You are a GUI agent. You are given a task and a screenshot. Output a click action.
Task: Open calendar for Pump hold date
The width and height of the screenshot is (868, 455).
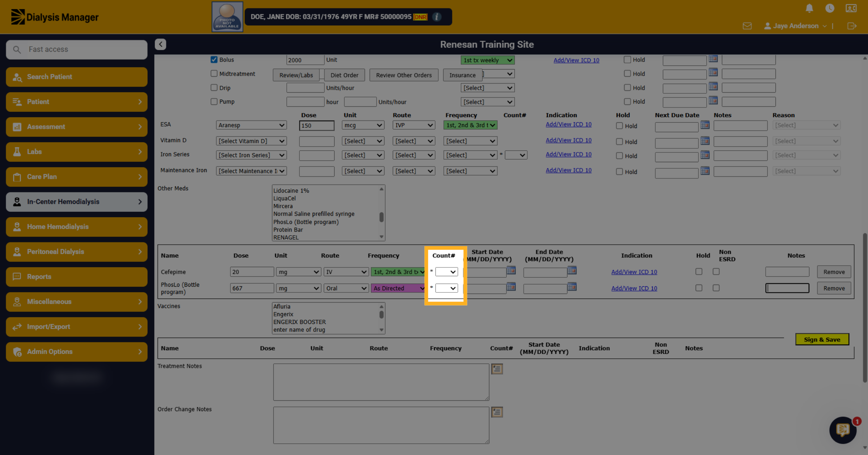(x=713, y=100)
